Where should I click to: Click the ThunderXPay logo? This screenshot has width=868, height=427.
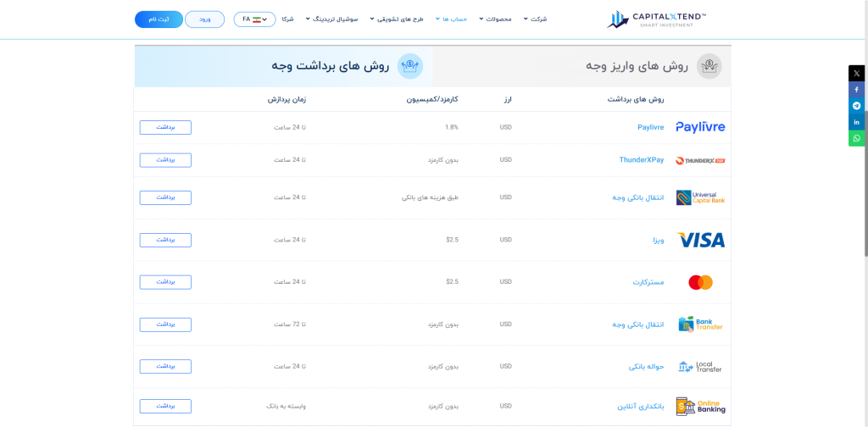click(700, 160)
